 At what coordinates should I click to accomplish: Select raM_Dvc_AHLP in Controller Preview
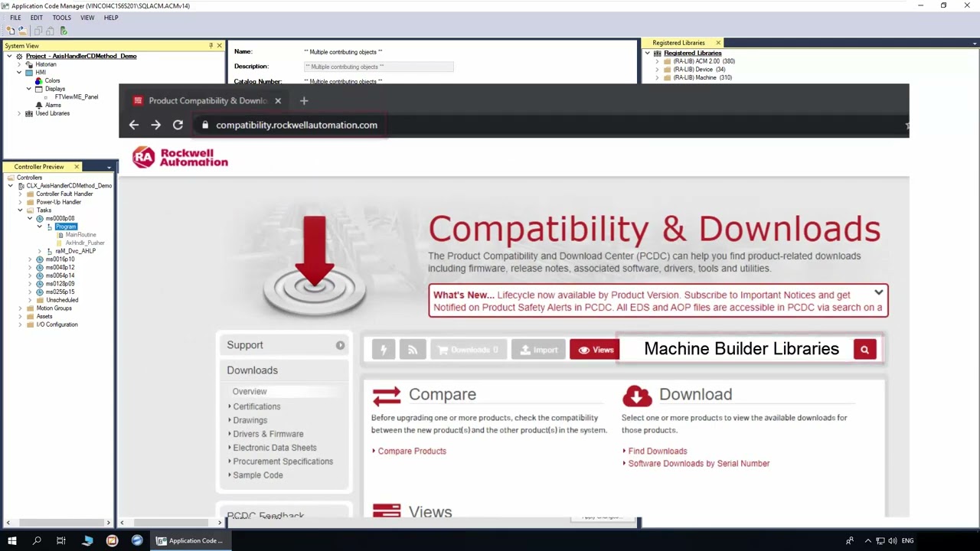(76, 251)
